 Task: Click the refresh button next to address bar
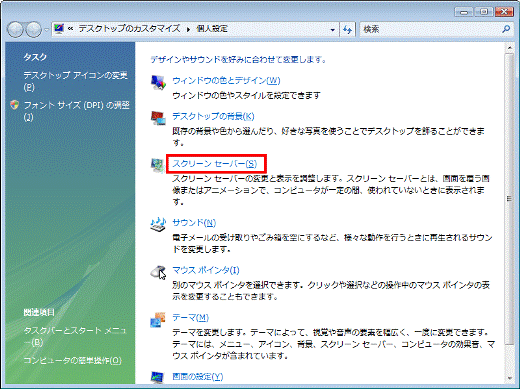[x=347, y=29]
